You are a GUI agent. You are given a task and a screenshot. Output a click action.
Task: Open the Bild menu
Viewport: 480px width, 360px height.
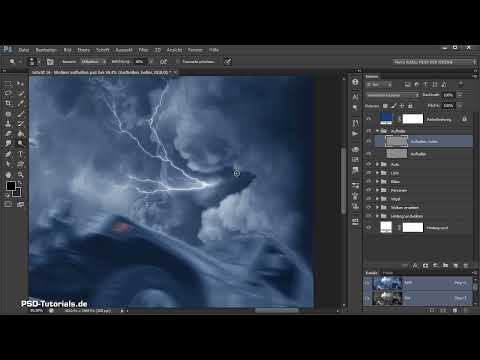point(67,50)
